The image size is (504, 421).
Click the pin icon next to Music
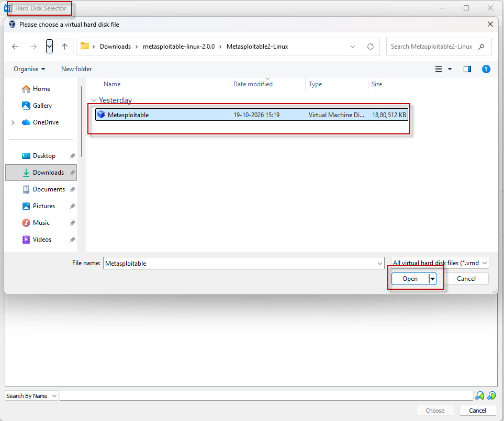(72, 223)
